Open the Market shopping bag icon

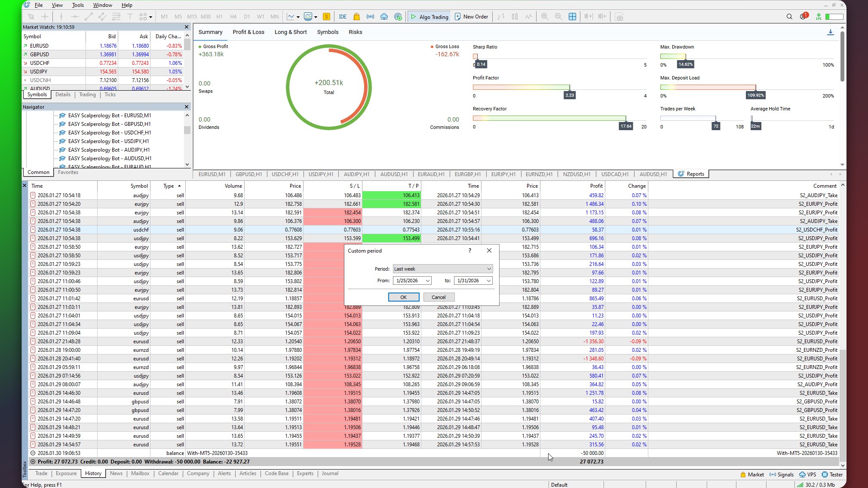coord(356,17)
